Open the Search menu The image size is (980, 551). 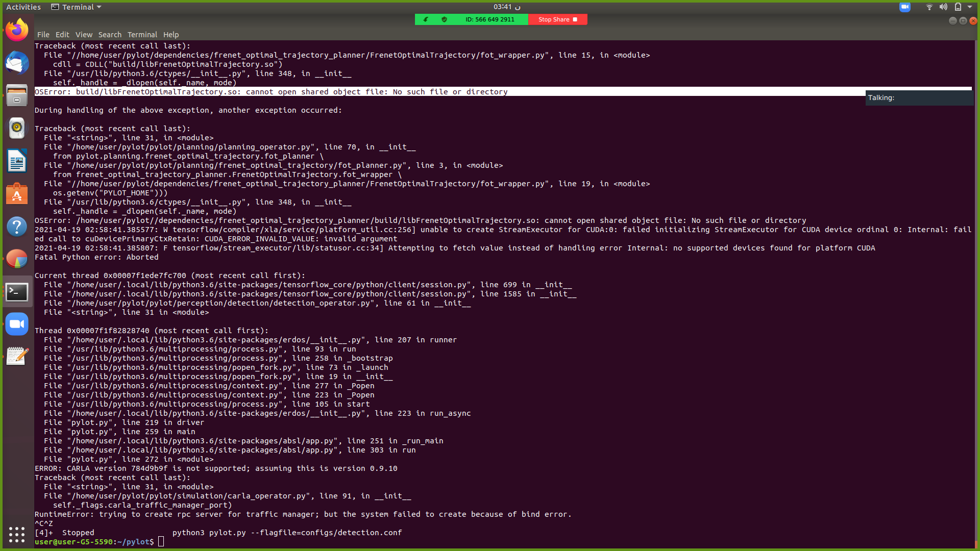(x=110, y=35)
